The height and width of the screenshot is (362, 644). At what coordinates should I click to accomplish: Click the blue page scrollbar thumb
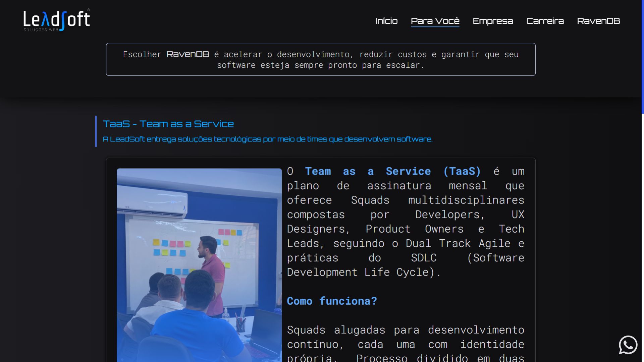coord(642,57)
